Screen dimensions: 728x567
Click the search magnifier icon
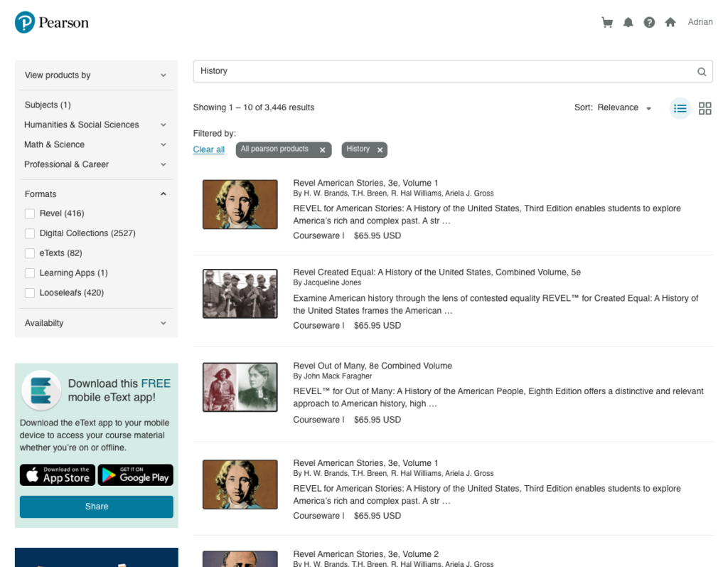(702, 72)
